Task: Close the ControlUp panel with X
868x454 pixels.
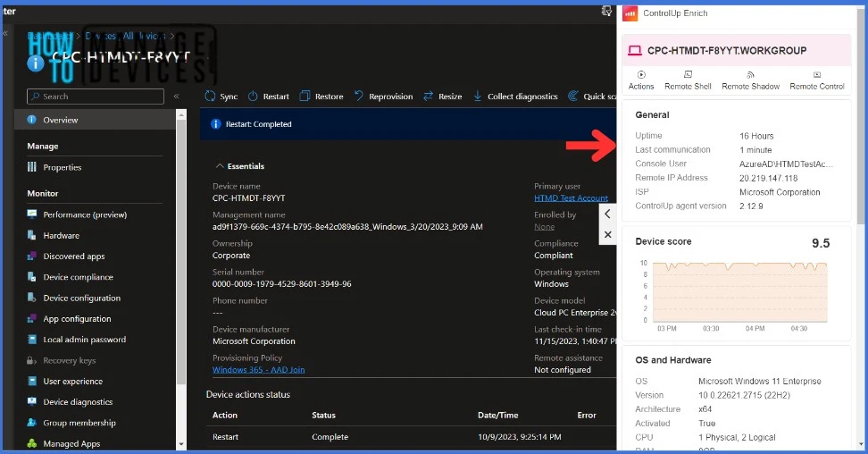Action: [x=607, y=234]
